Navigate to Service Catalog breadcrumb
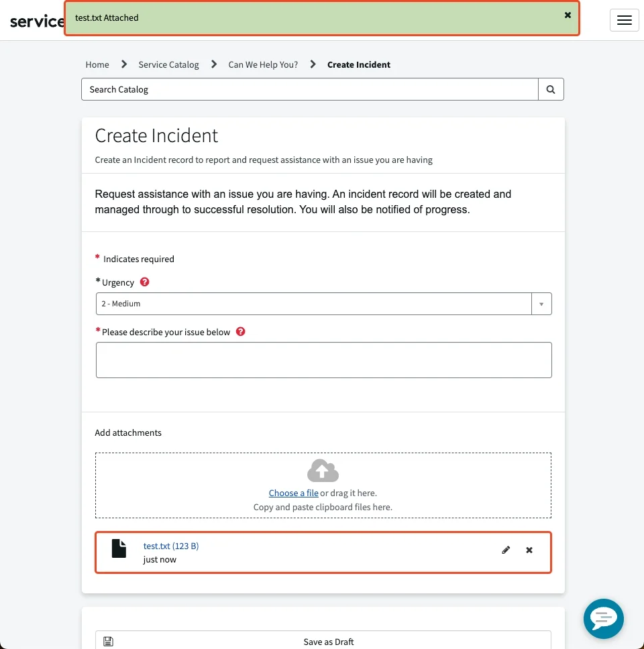Image resolution: width=644 pixels, height=649 pixels. (168, 65)
